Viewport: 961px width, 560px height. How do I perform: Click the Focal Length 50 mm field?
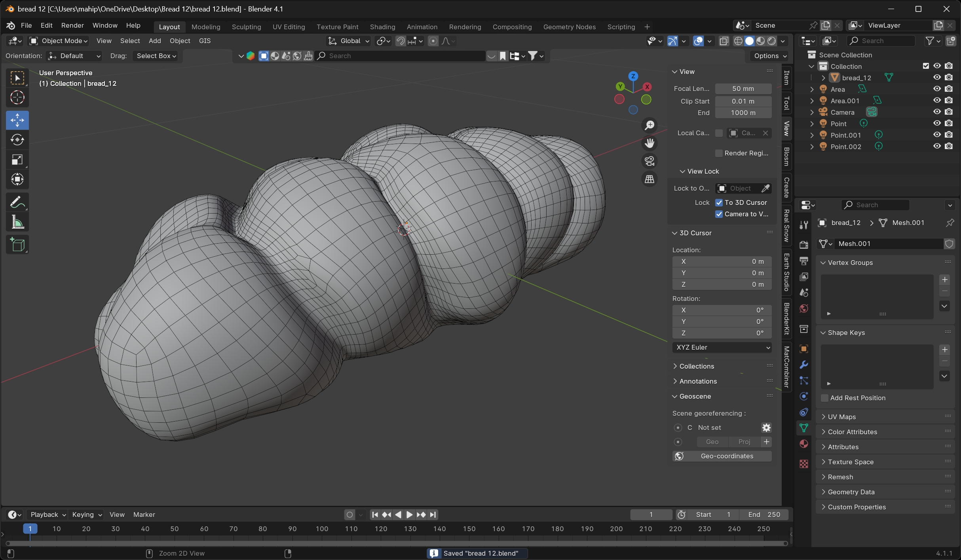(x=743, y=89)
